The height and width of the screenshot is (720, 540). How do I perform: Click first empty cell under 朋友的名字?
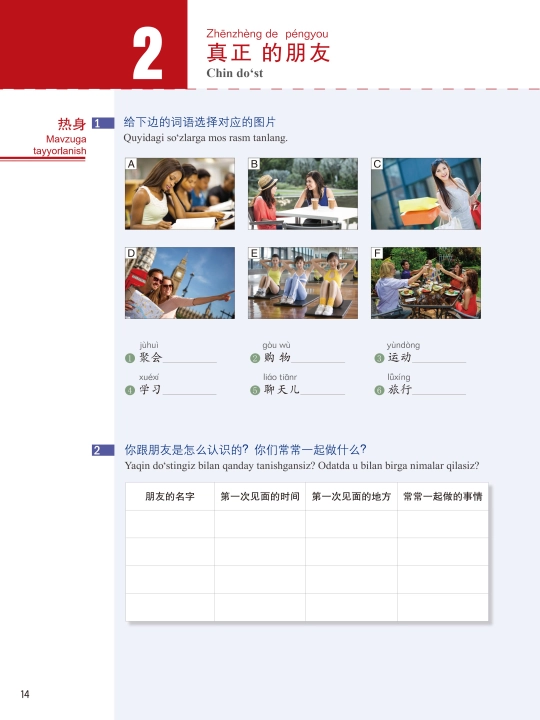tap(170, 524)
